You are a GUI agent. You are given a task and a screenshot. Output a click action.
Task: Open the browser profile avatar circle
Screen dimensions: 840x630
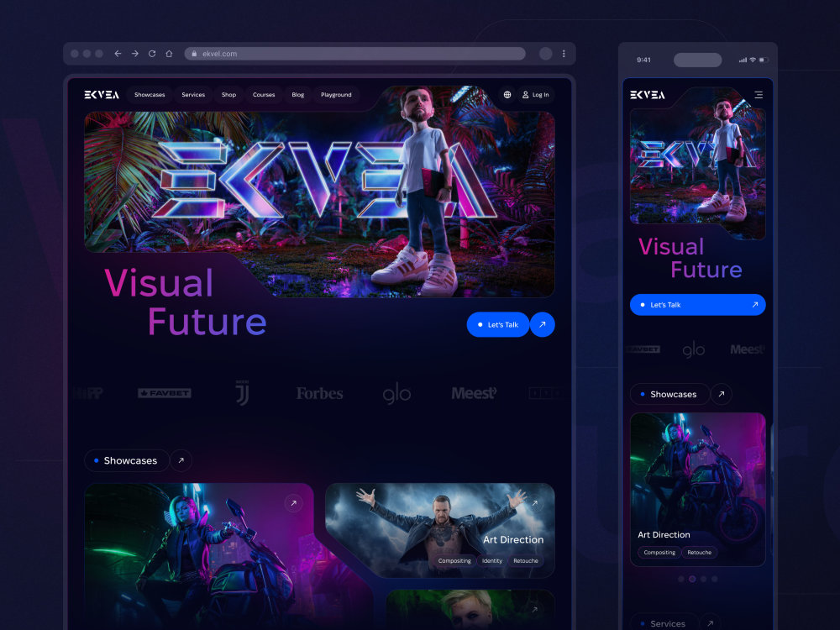545,54
